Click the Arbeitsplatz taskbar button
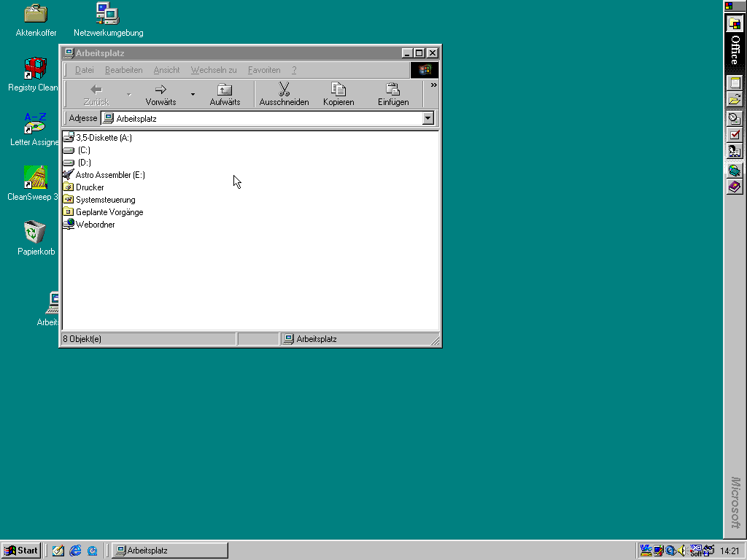The width and height of the screenshot is (747, 560). coord(170,551)
